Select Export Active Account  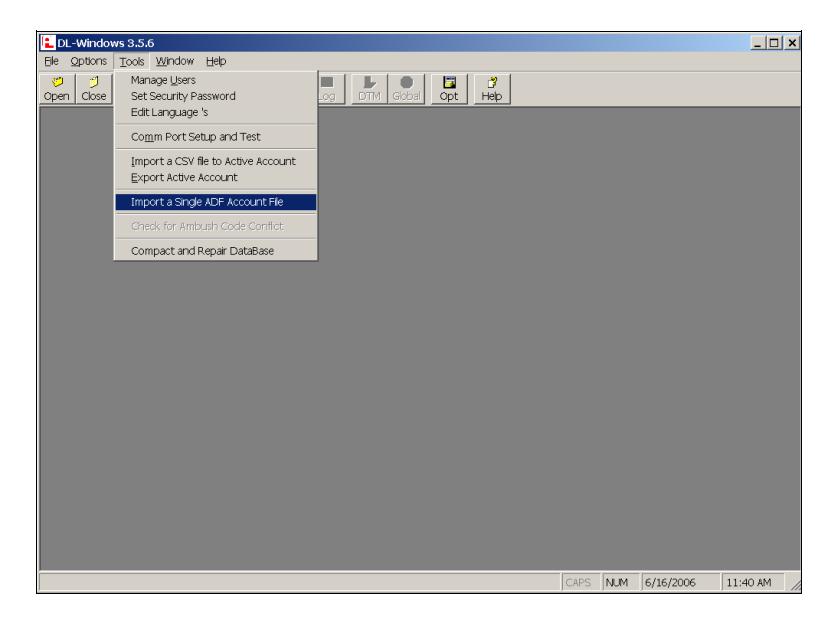(216, 178)
